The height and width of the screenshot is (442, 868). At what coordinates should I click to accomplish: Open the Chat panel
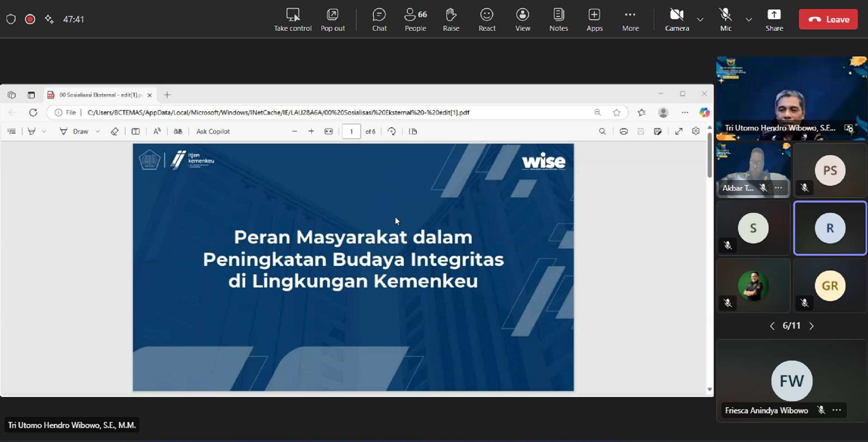tap(379, 19)
